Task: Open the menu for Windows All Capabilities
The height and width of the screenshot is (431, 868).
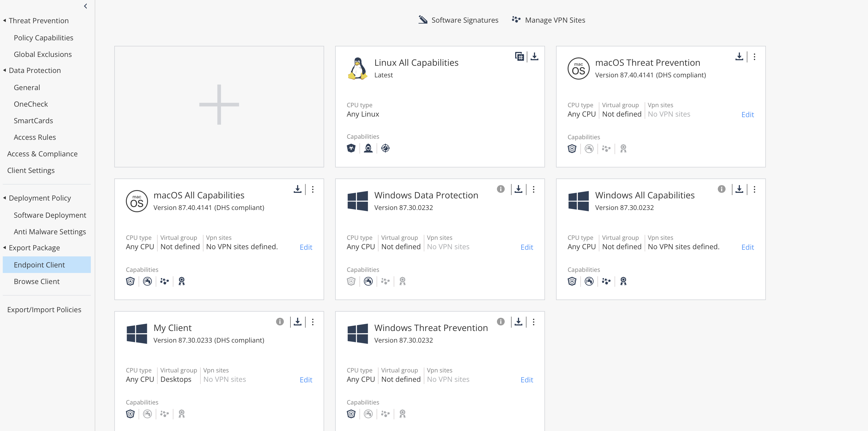Action: coord(754,189)
